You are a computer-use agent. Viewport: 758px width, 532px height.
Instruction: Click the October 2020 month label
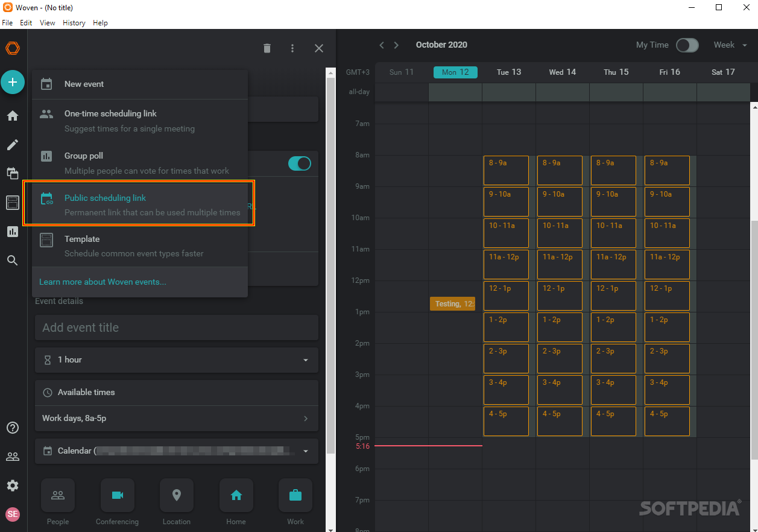point(441,45)
